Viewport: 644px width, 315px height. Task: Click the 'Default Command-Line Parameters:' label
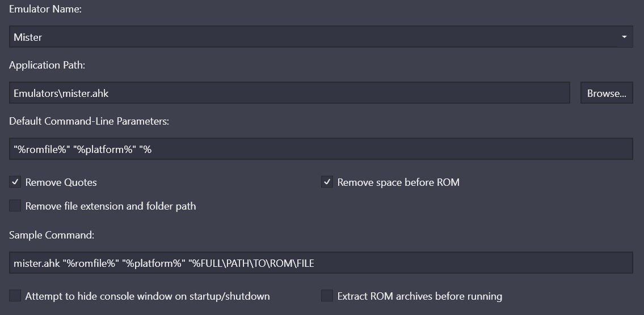pyautogui.click(x=89, y=121)
